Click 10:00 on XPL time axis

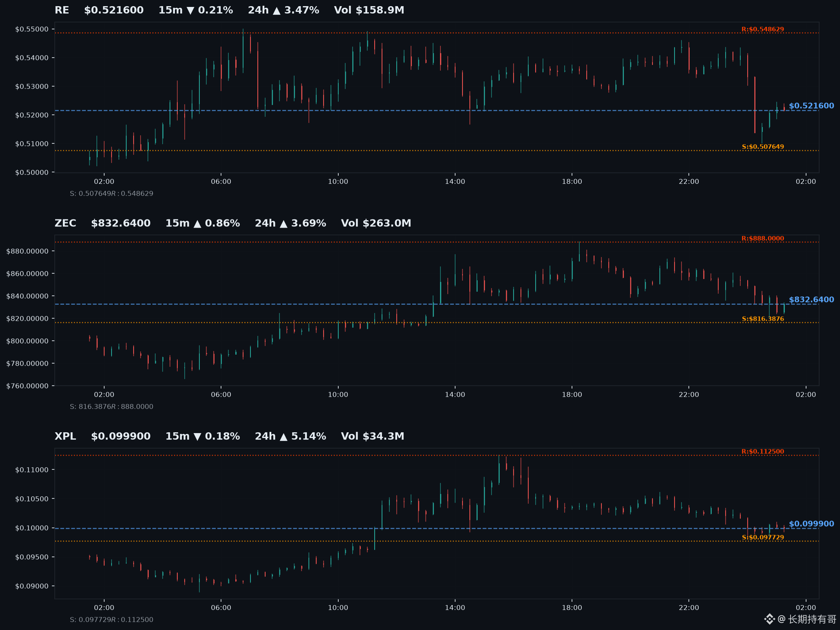coord(338,608)
